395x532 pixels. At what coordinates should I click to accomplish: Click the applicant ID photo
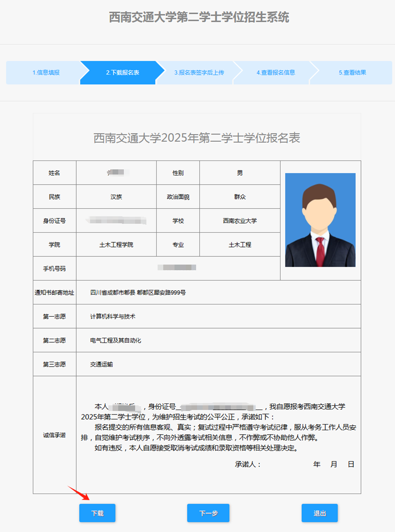[320, 220]
